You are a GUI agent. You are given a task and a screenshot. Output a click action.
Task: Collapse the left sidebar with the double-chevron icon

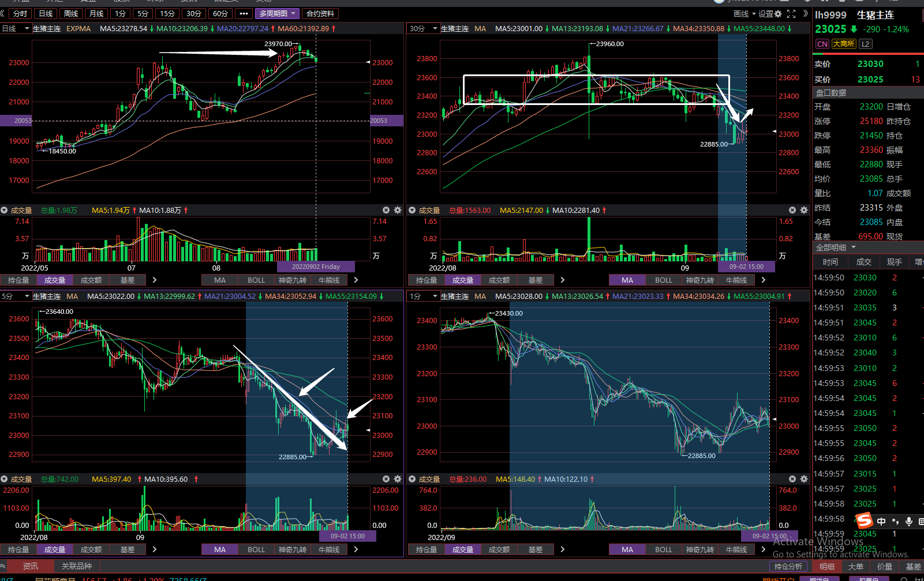click(x=3, y=13)
